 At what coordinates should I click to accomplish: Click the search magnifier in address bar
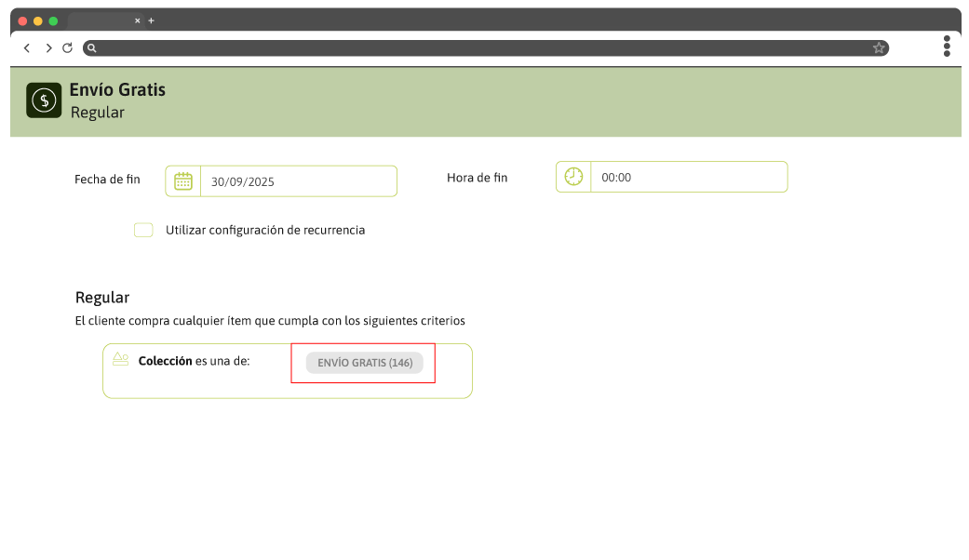click(91, 48)
